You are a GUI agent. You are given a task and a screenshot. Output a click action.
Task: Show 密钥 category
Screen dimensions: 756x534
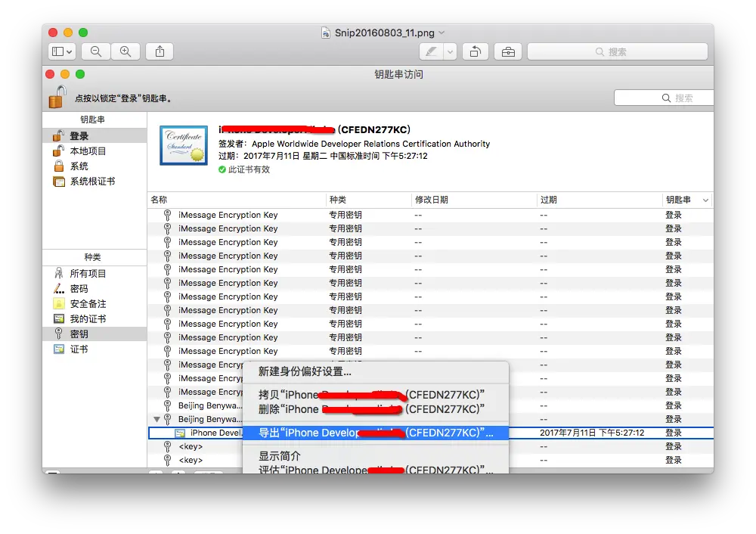tap(94, 334)
